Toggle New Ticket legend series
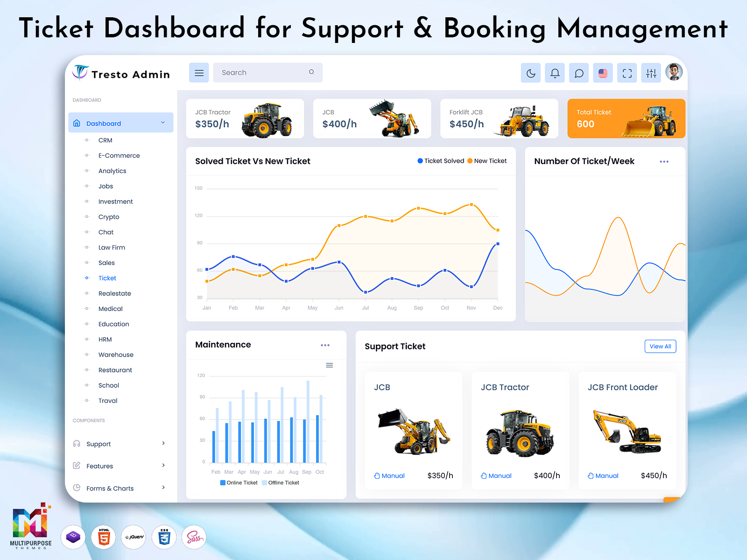Image resolution: width=747 pixels, height=560 pixels. (x=487, y=161)
